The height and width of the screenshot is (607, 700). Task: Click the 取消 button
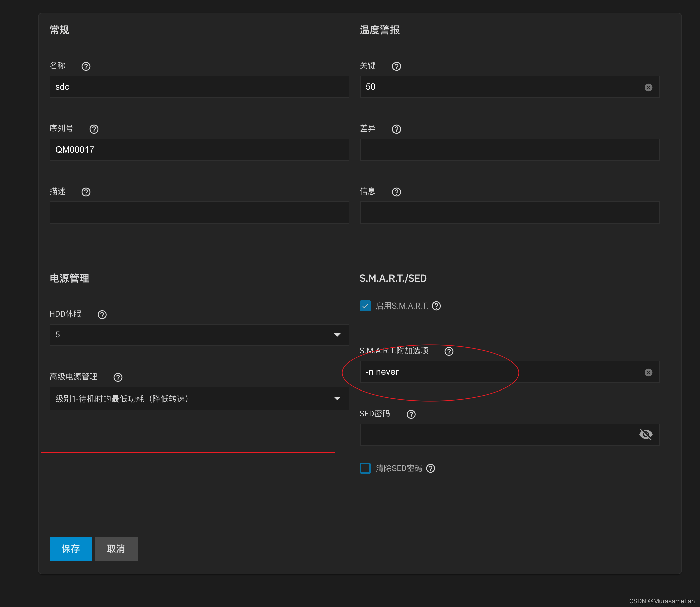coord(116,548)
